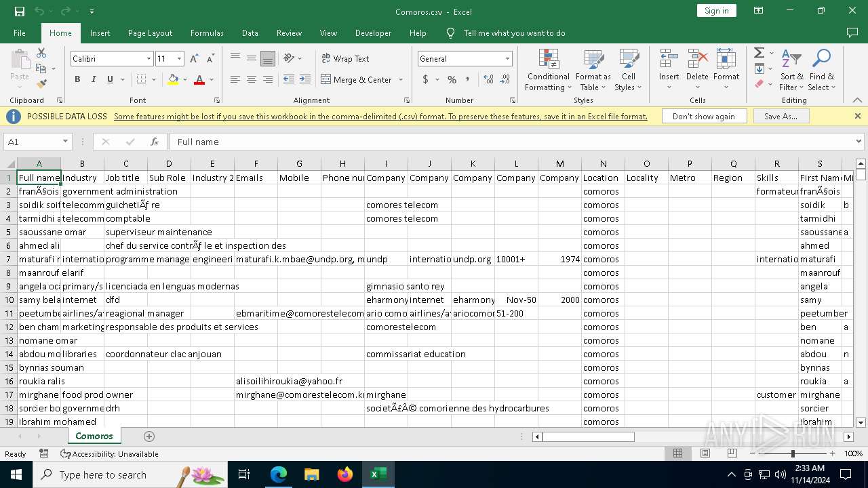The image size is (868, 488).
Task: Click Insert Function fx icon
Action: tap(155, 142)
